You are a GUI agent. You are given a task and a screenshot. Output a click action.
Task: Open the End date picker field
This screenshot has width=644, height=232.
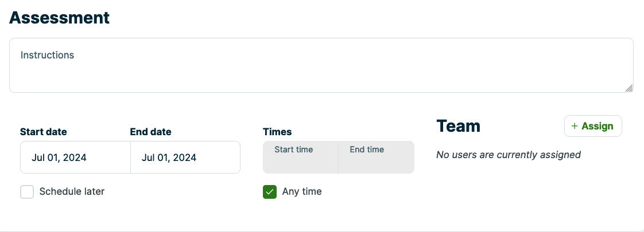pyautogui.click(x=185, y=158)
